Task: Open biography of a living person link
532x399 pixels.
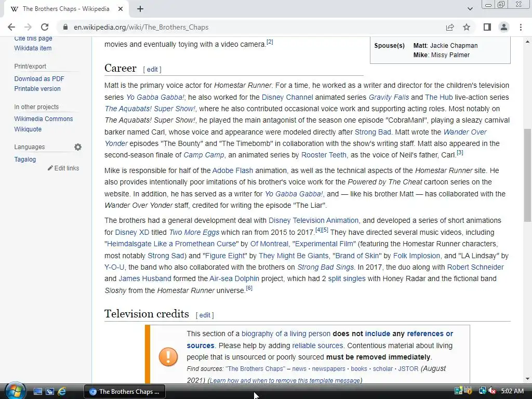Action: tap(286, 334)
